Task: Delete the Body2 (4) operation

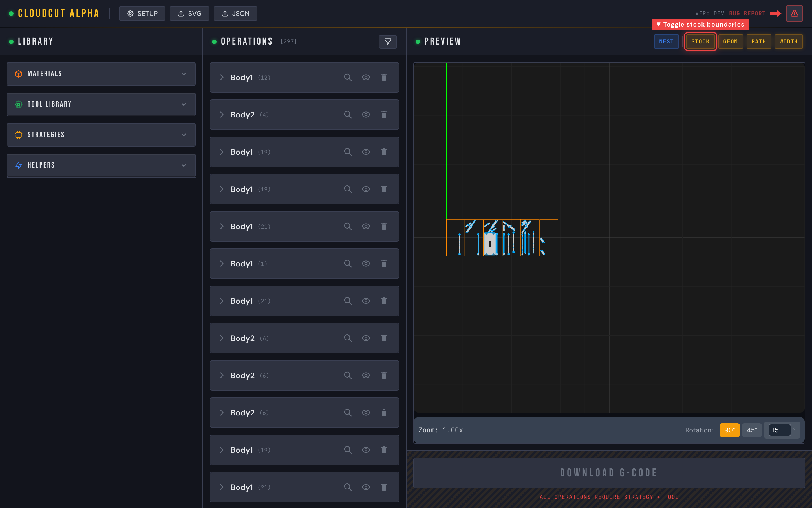Action: [384, 115]
